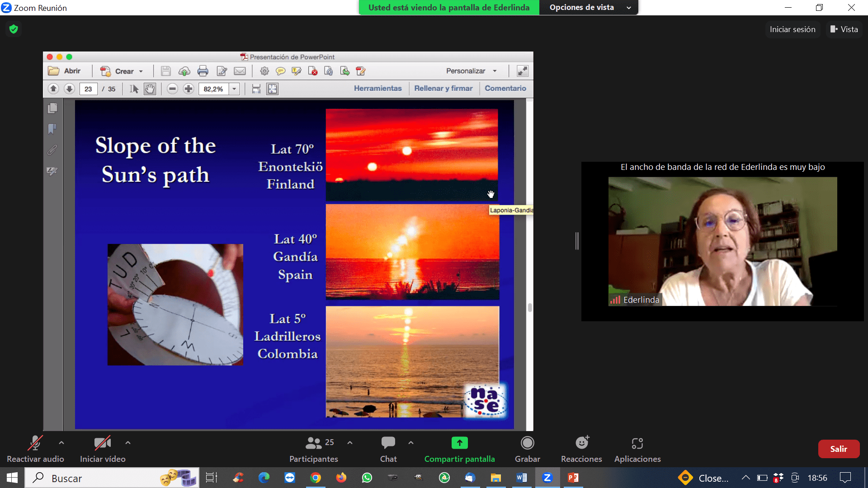
Task: Open the Crear dropdown in Acrobat toolbar
Action: pos(122,71)
